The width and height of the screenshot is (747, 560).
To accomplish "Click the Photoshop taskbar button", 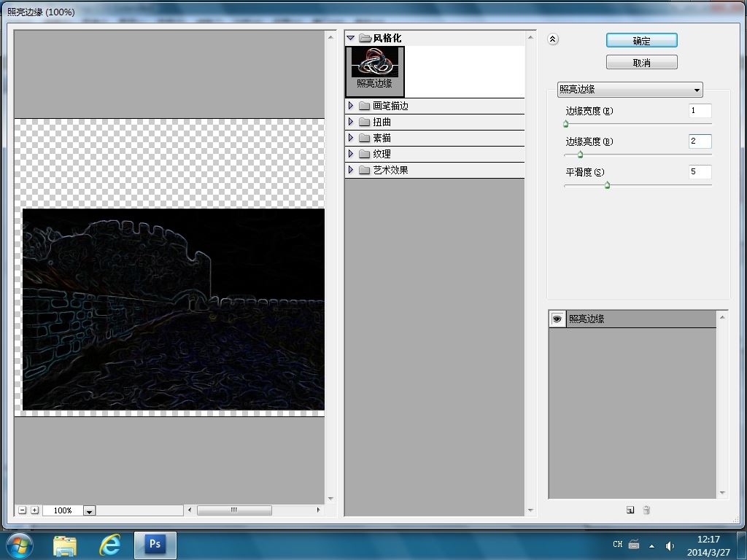I will 155,545.
